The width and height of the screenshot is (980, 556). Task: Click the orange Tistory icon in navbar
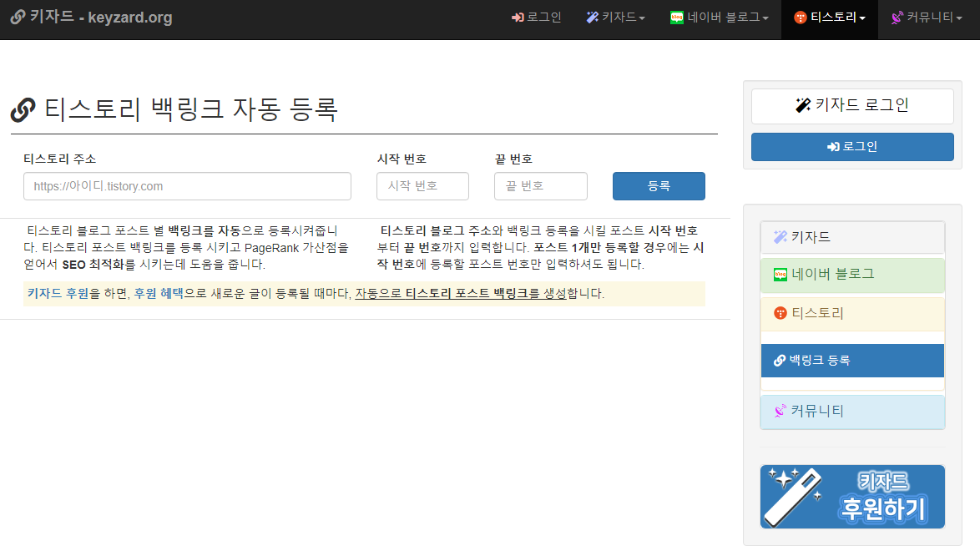[x=800, y=18]
